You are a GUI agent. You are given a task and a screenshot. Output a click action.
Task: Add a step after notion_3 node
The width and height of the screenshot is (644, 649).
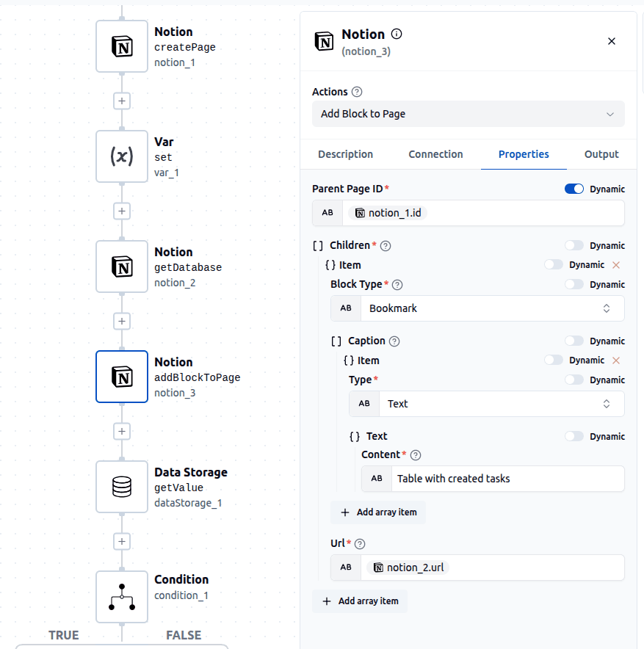[x=122, y=431]
